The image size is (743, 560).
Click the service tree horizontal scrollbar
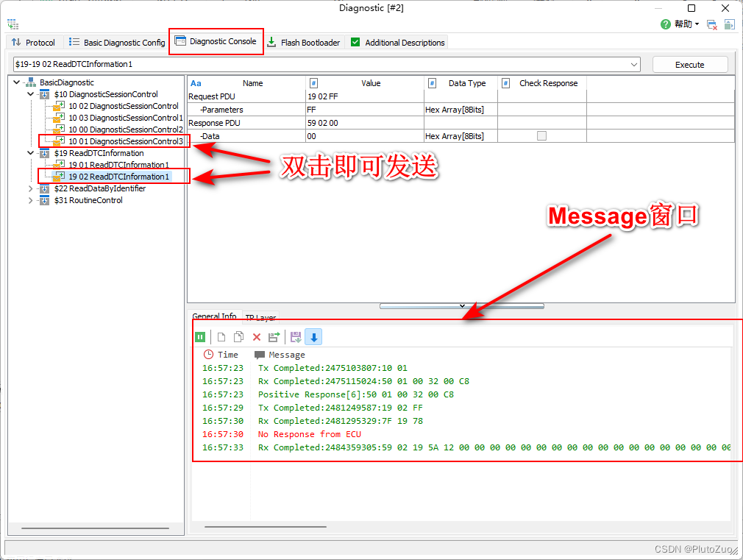pyautogui.click(x=95, y=528)
